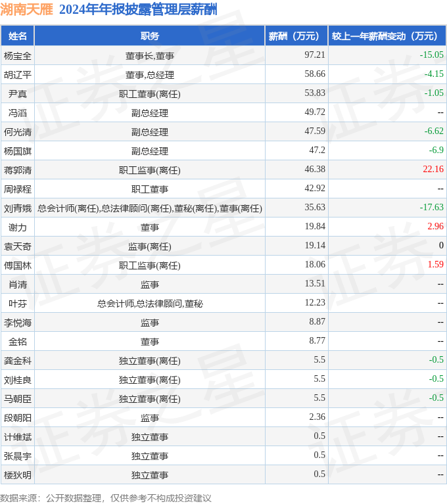447x504 pixels.
Task: Select the salary value 19.84
Action: pyautogui.click(x=315, y=226)
